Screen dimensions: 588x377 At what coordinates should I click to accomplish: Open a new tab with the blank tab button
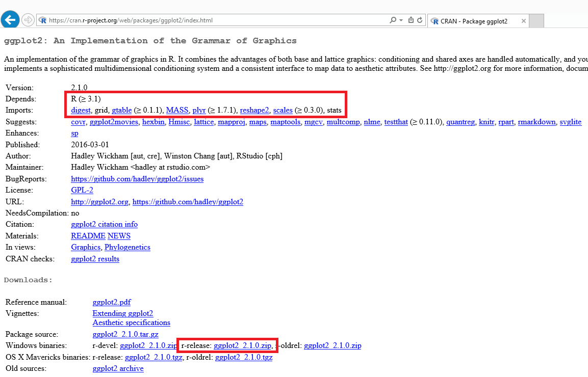(536, 21)
